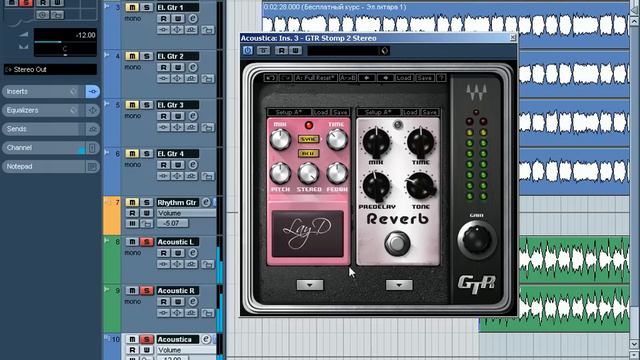
Task: Unmute the El. Gtr 1 track
Action: point(132,7)
